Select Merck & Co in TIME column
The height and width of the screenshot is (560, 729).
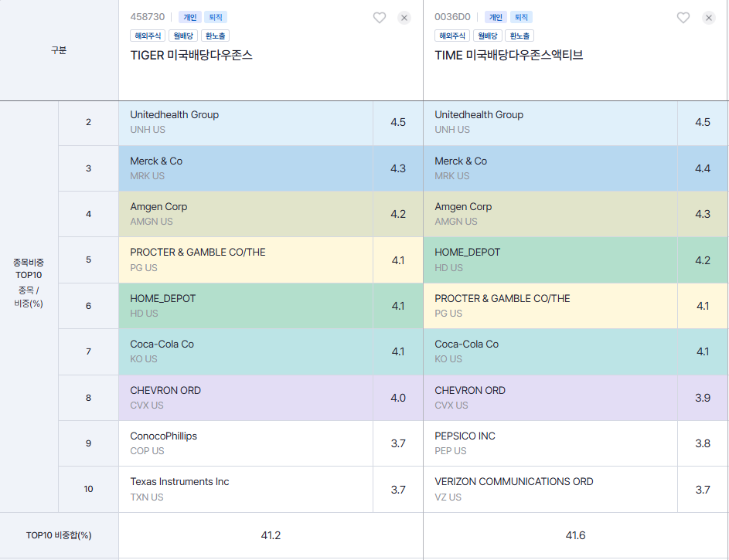[x=550, y=168]
